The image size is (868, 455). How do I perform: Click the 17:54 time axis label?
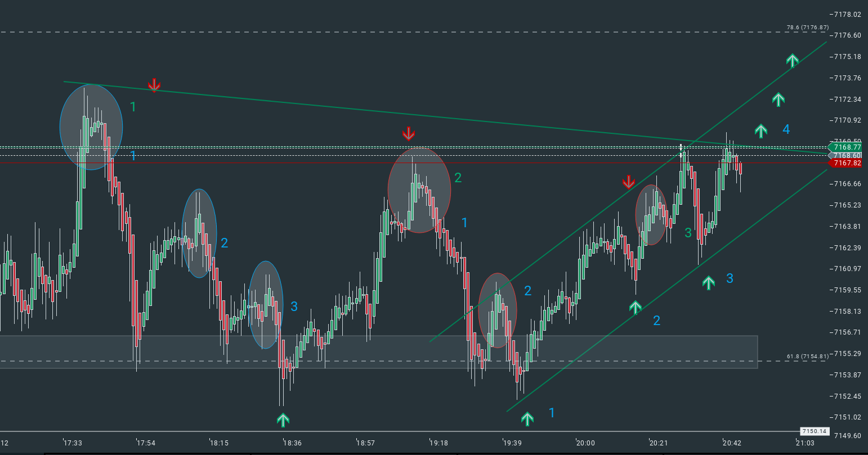click(146, 443)
